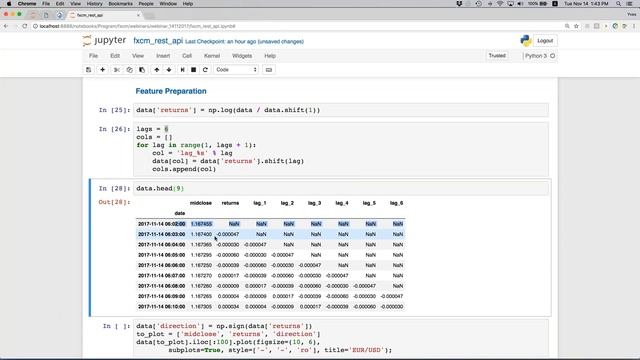Image resolution: width=640 pixels, height=360 pixels.
Task: Click the lag_3 column header
Action: click(314, 203)
